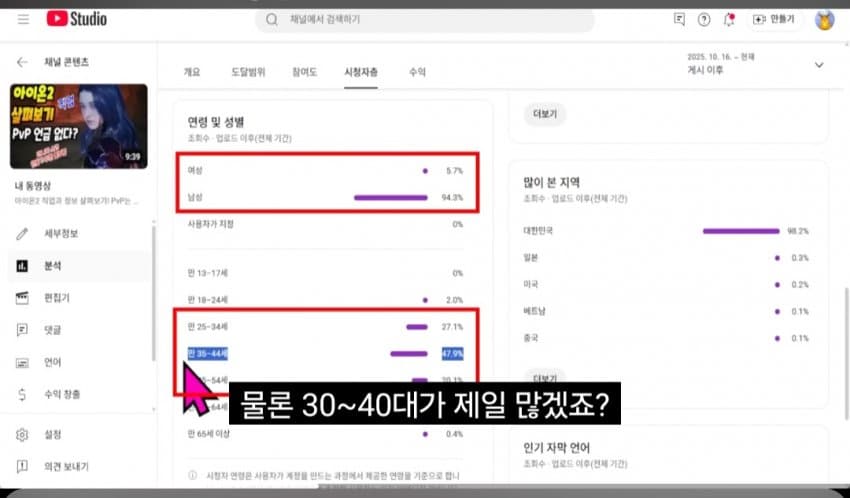Open 분석 analytics in sidebar

tap(52, 266)
